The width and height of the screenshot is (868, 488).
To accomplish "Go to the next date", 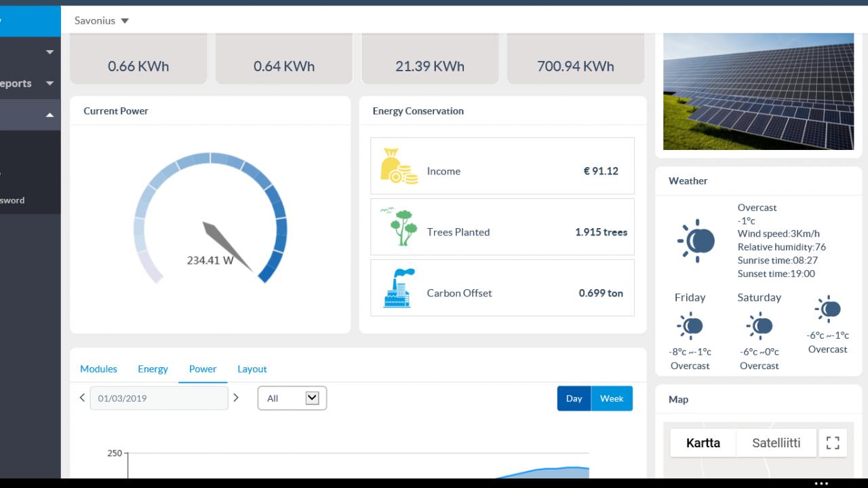I will click(236, 398).
